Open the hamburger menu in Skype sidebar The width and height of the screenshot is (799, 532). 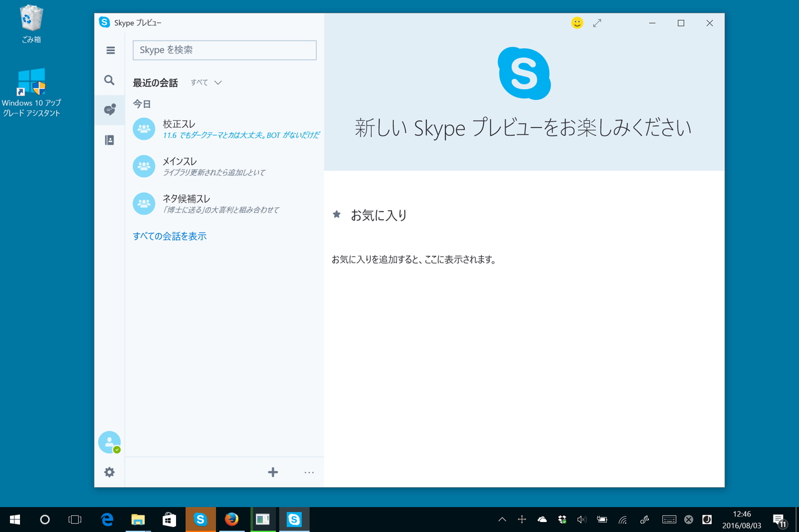tap(109, 50)
